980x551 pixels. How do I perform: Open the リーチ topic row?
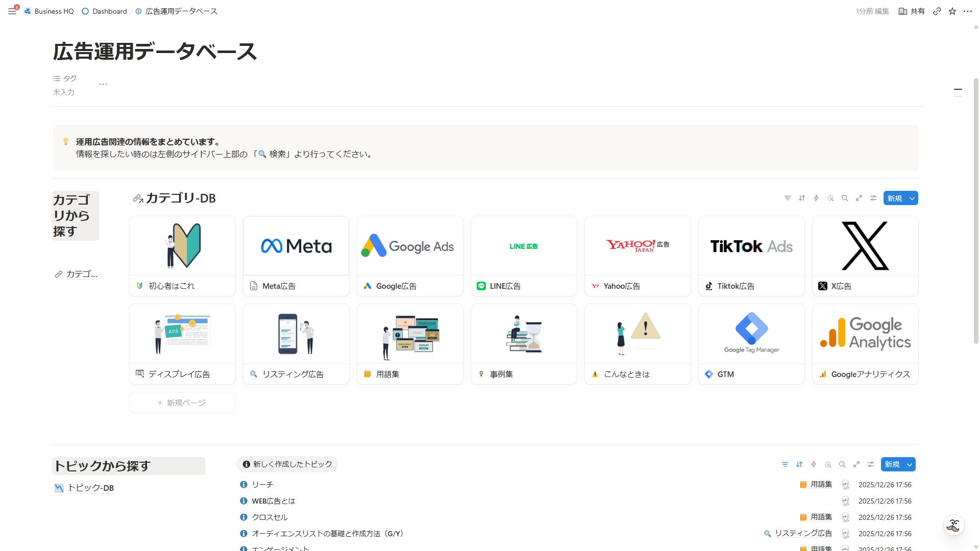pos(576,485)
